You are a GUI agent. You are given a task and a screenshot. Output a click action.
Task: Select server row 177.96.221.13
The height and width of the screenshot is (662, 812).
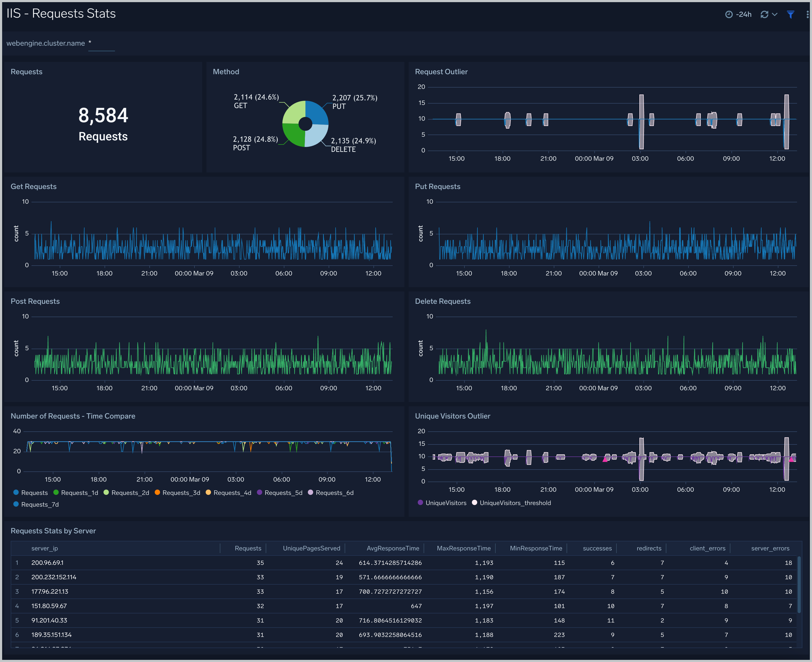coord(404,592)
